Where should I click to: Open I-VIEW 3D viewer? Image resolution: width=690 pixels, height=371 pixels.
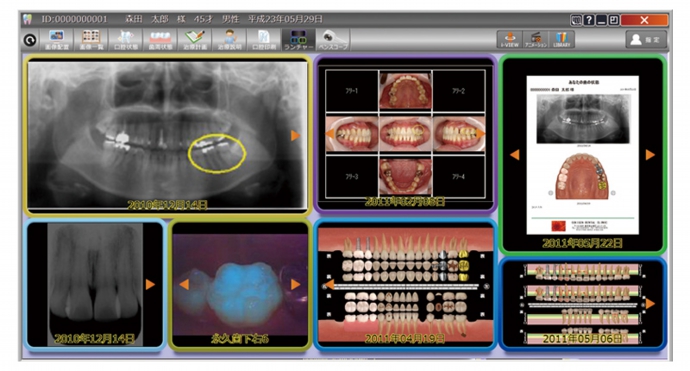pos(510,40)
